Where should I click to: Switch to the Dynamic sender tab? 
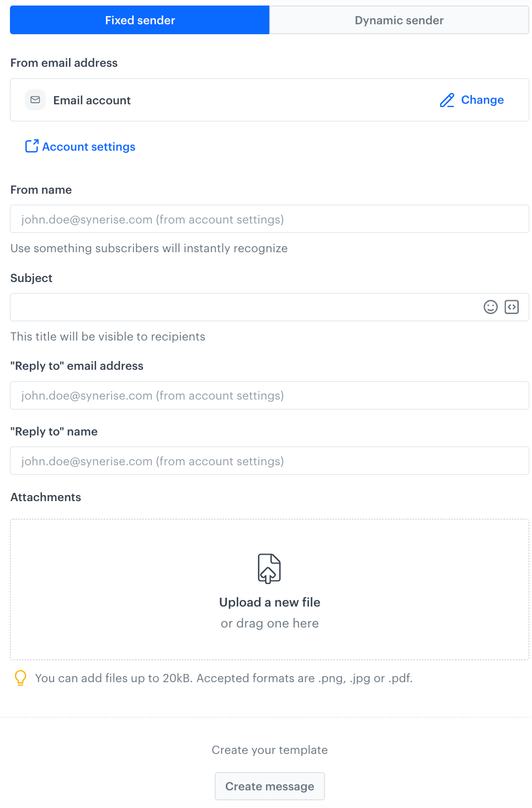point(398,20)
